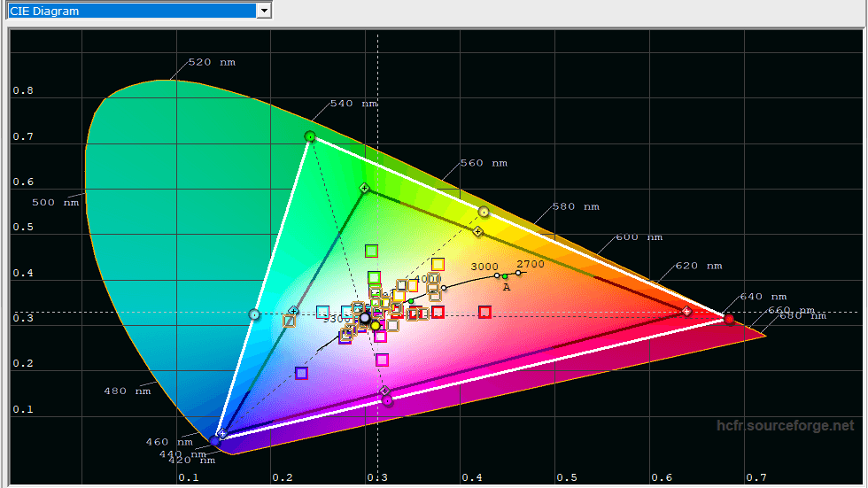Viewport: 868px width, 488px height.
Task: Click the measured yellow secondary circle marker
Action: point(484,212)
